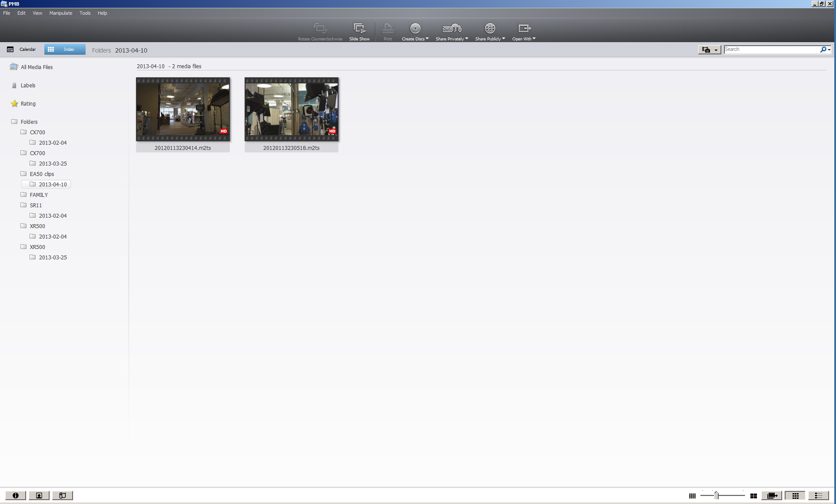
Task: Switch to details list view mode
Action: (x=819, y=495)
